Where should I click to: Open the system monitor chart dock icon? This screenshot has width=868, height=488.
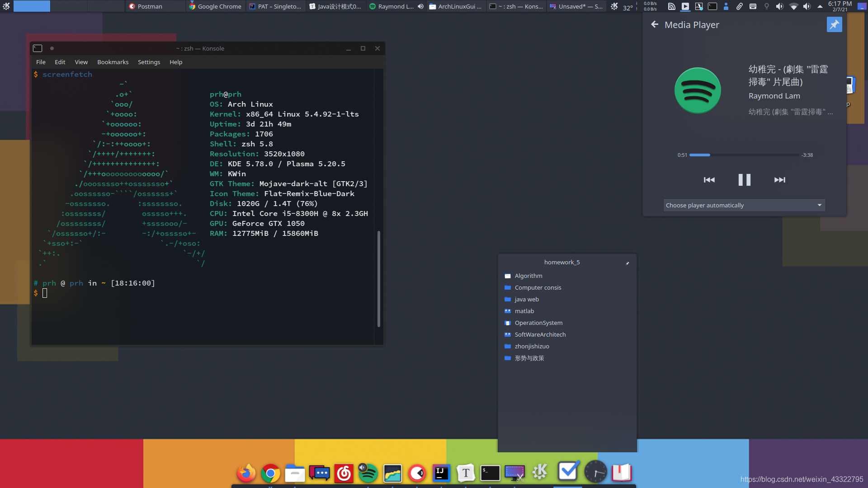pos(392,473)
